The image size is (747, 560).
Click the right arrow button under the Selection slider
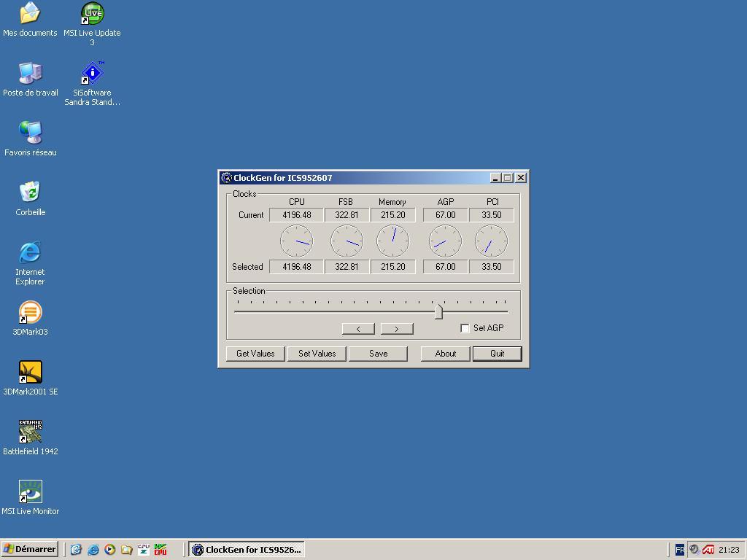(397, 329)
